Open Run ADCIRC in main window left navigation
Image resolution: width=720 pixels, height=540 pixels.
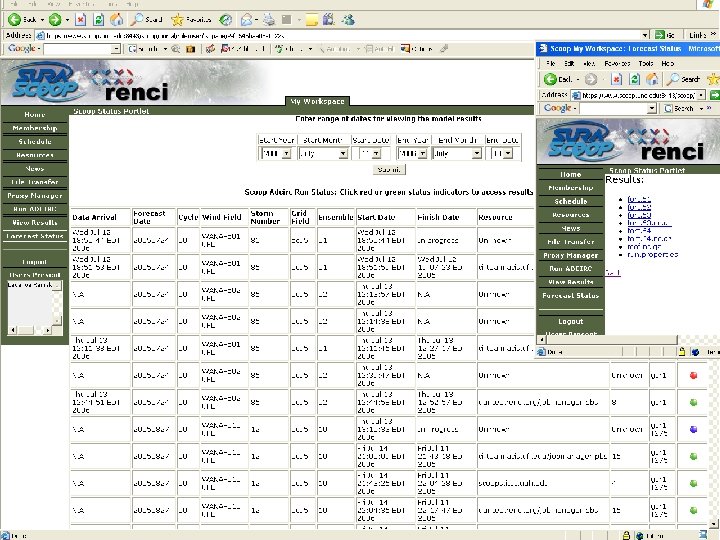coord(35,209)
